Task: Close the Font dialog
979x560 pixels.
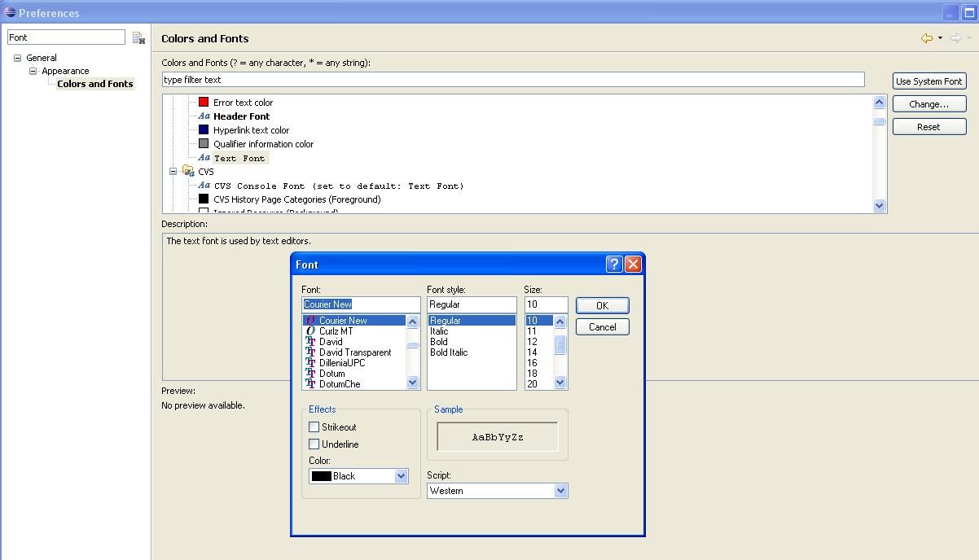Action: [633, 264]
